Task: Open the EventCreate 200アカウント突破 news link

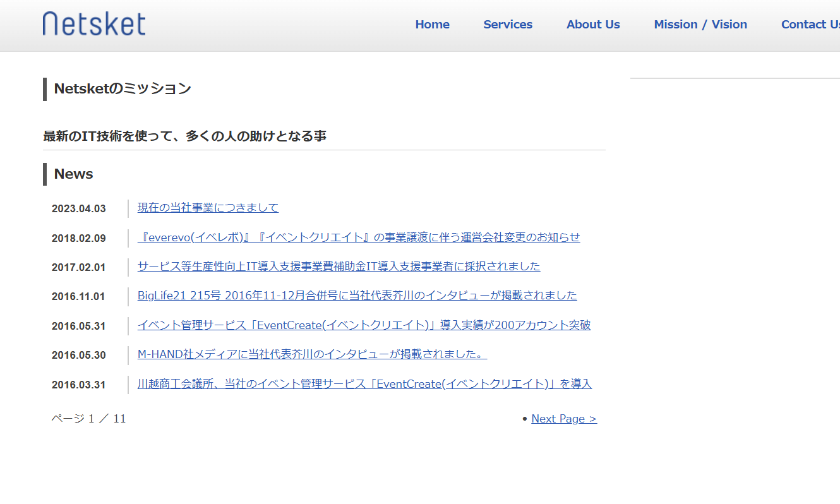Action: [x=365, y=325]
